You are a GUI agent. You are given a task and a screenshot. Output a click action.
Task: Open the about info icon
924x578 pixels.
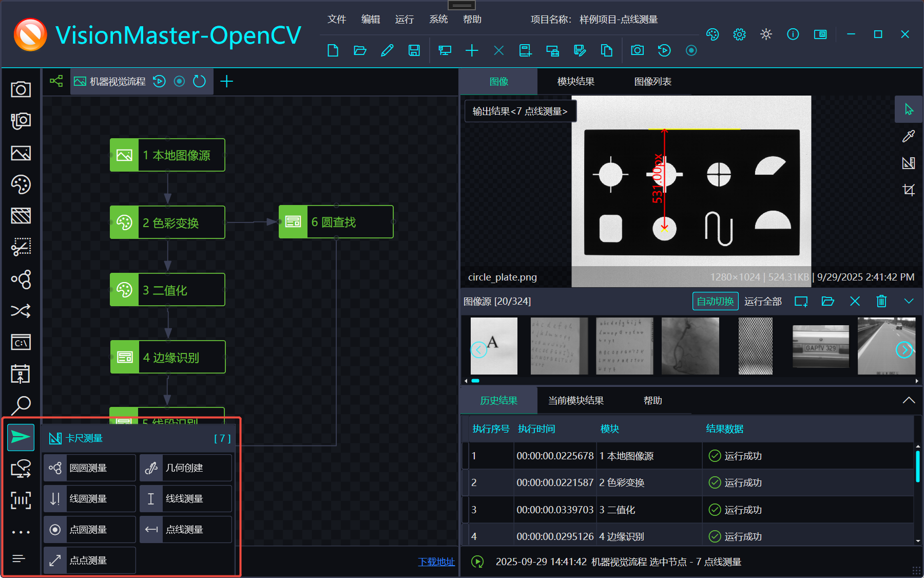[x=793, y=34]
